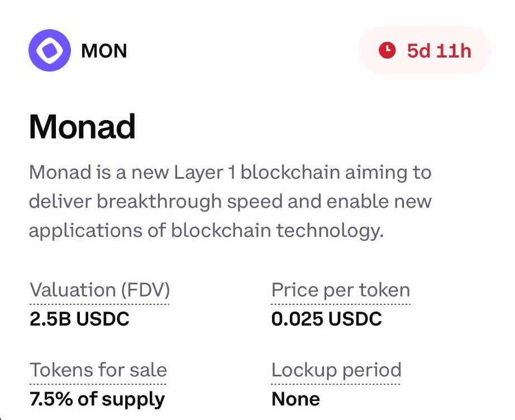Click the 5d 11h countdown text
This screenshot has width=515, height=420.
click(x=439, y=51)
